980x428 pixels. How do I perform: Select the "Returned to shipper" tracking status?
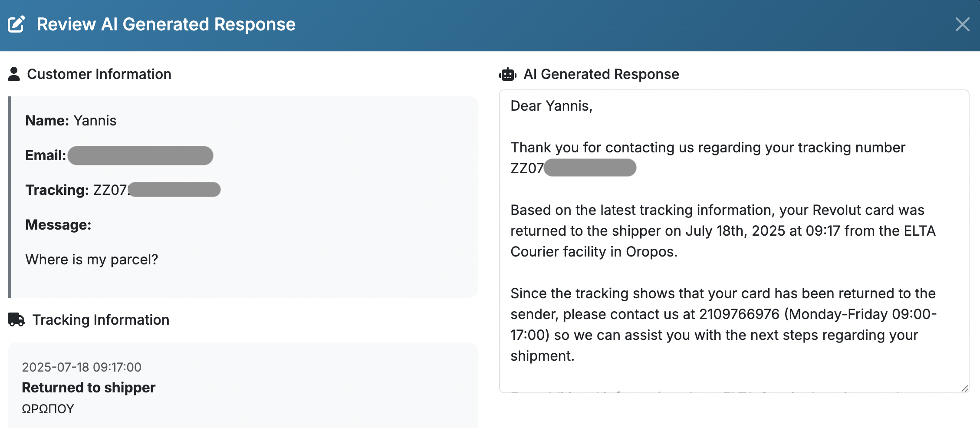point(89,388)
